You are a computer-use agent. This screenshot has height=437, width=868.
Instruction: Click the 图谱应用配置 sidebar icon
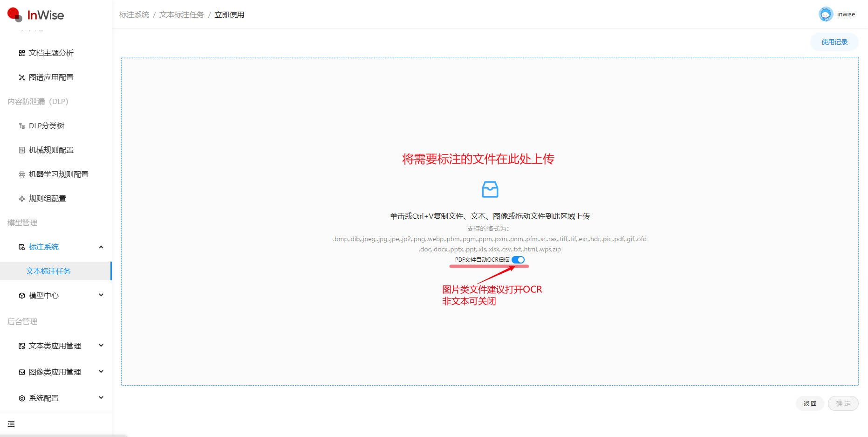(x=21, y=77)
